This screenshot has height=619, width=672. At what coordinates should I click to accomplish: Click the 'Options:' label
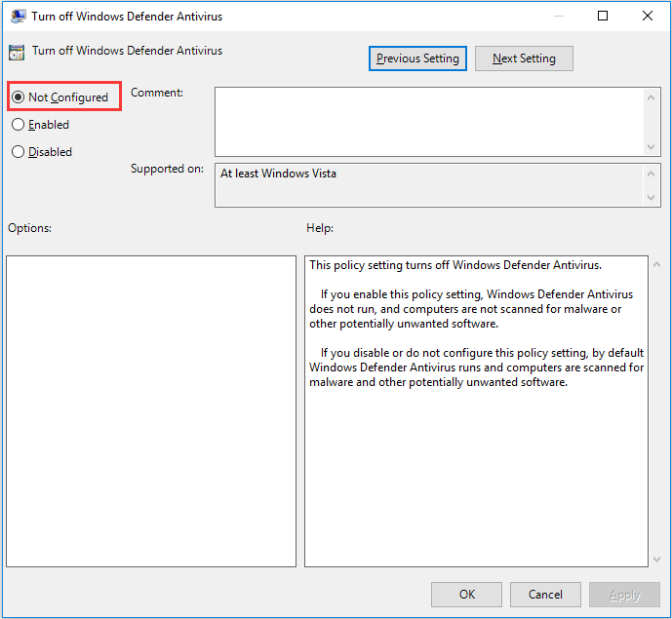click(29, 228)
